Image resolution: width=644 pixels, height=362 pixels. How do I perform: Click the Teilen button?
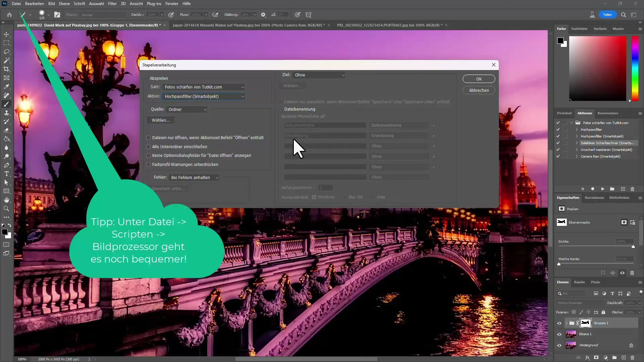(x=607, y=15)
